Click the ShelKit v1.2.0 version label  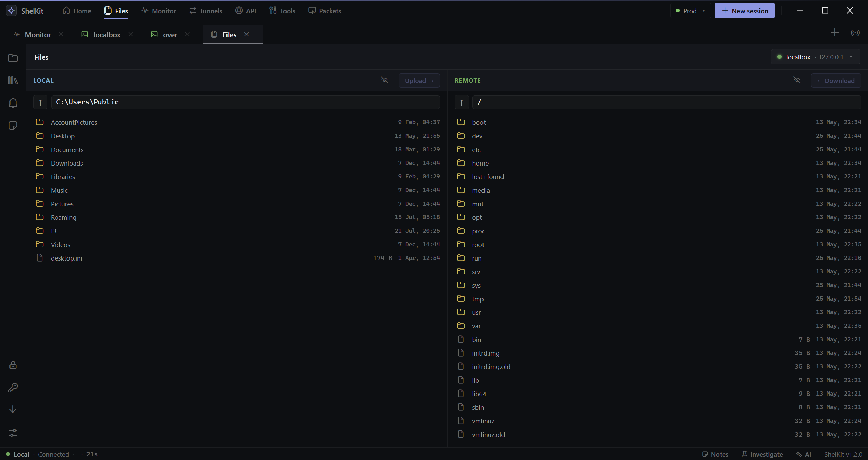click(843, 454)
